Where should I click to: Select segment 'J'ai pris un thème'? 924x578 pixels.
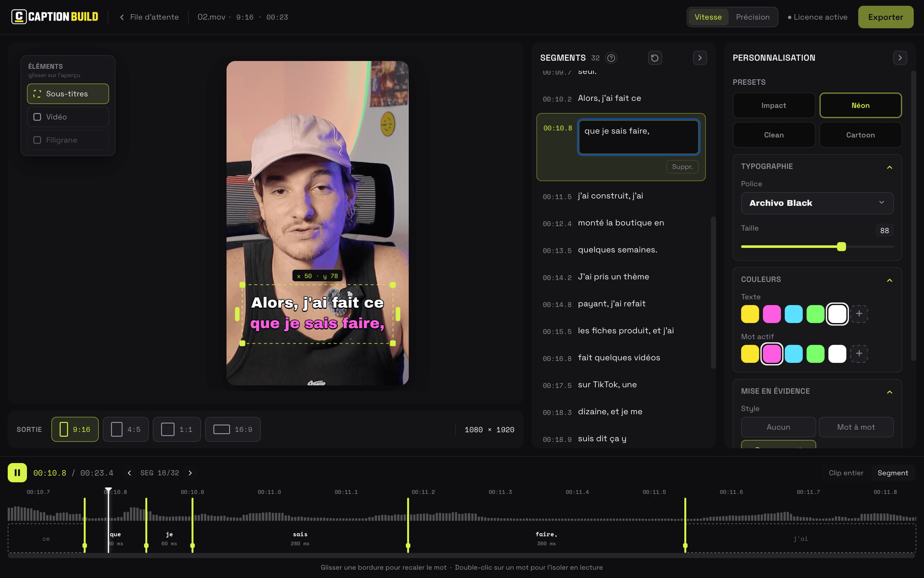[x=621, y=277]
